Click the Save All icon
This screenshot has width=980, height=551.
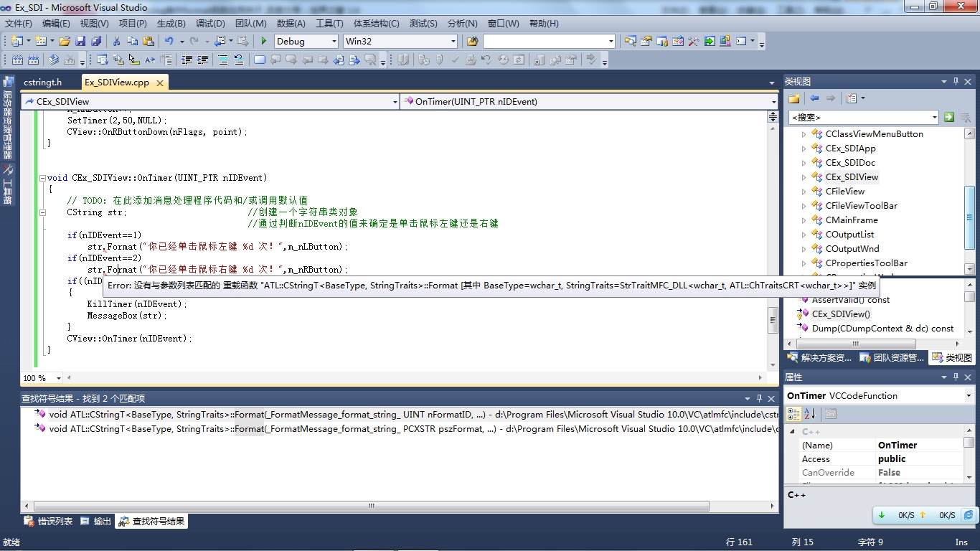[x=95, y=41]
